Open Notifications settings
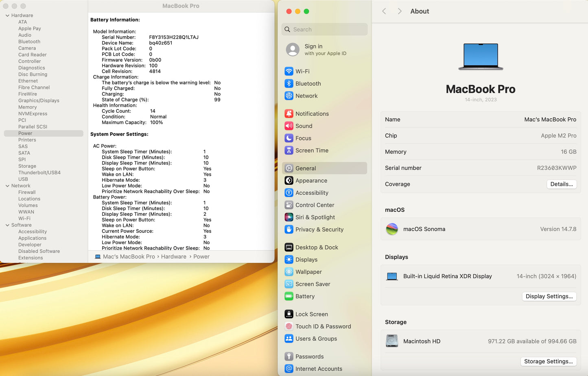 pyautogui.click(x=289, y=114)
